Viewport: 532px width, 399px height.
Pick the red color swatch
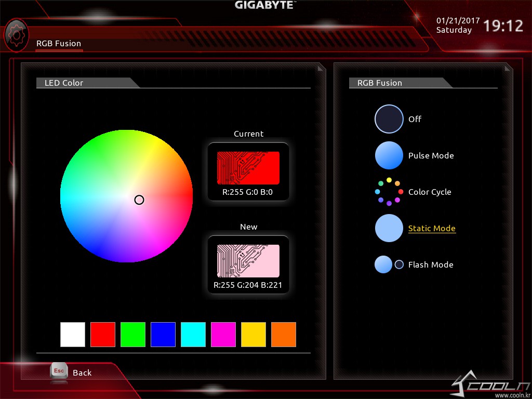[103, 335]
